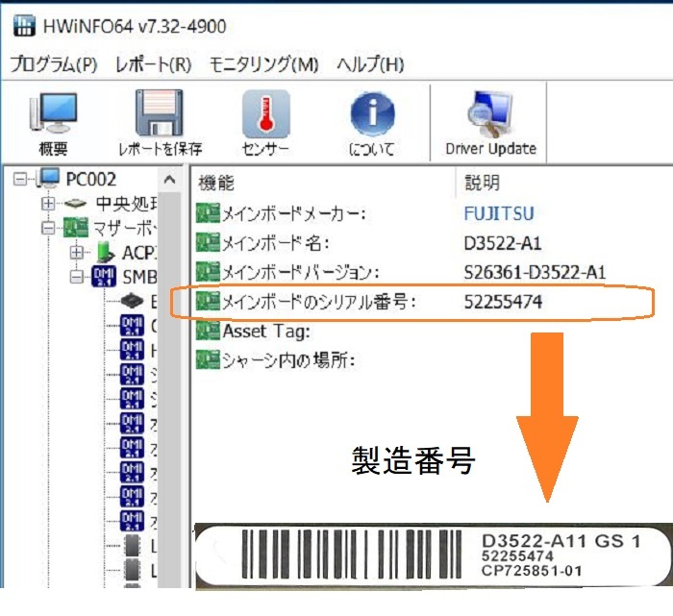Screen dimensions: 673x616
Task: Click the FUJITSU manufacturer link
Action: tap(499, 213)
